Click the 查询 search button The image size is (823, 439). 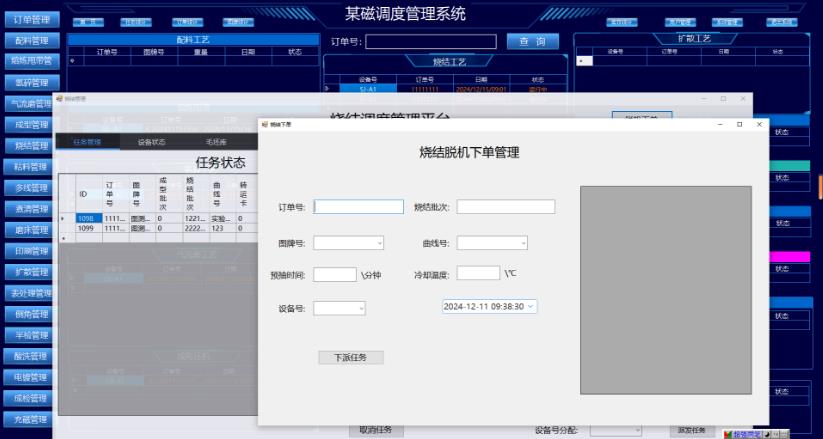[x=533, y=42]
